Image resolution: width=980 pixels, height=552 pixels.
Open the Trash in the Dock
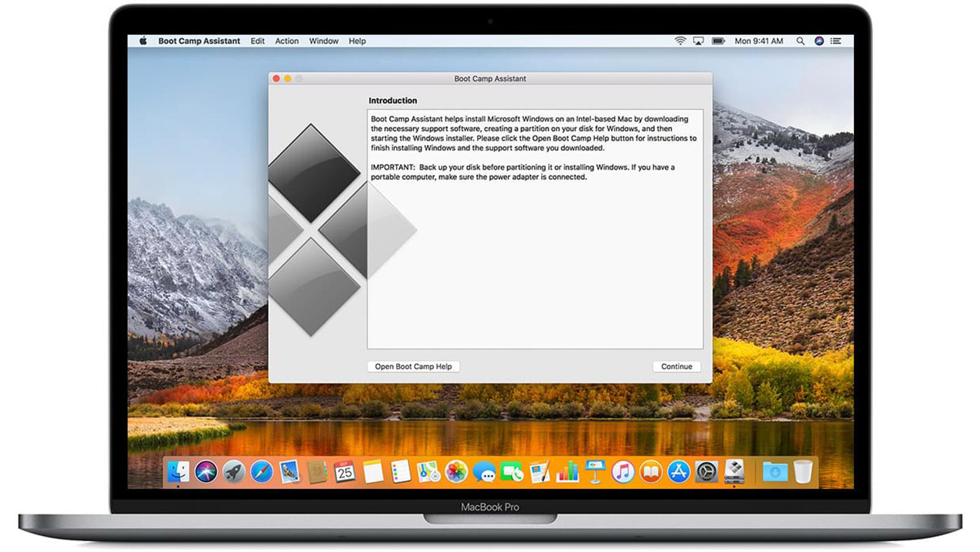(803, 472)
